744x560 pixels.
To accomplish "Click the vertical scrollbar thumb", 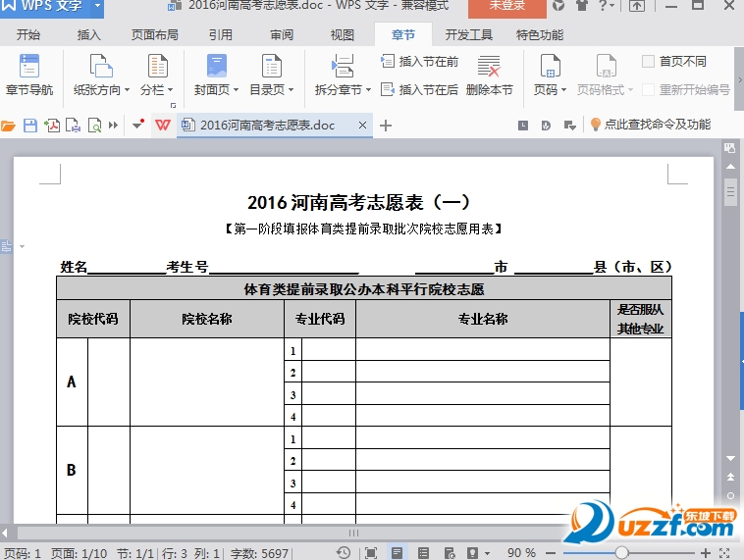I will [730, 191].
